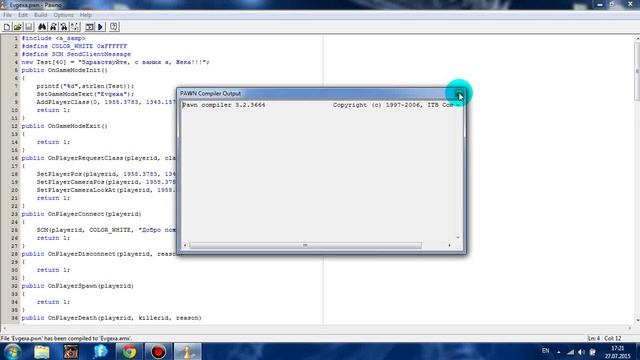
Task: Click the Find Next toolbar icon
Action: coord(53,27)
